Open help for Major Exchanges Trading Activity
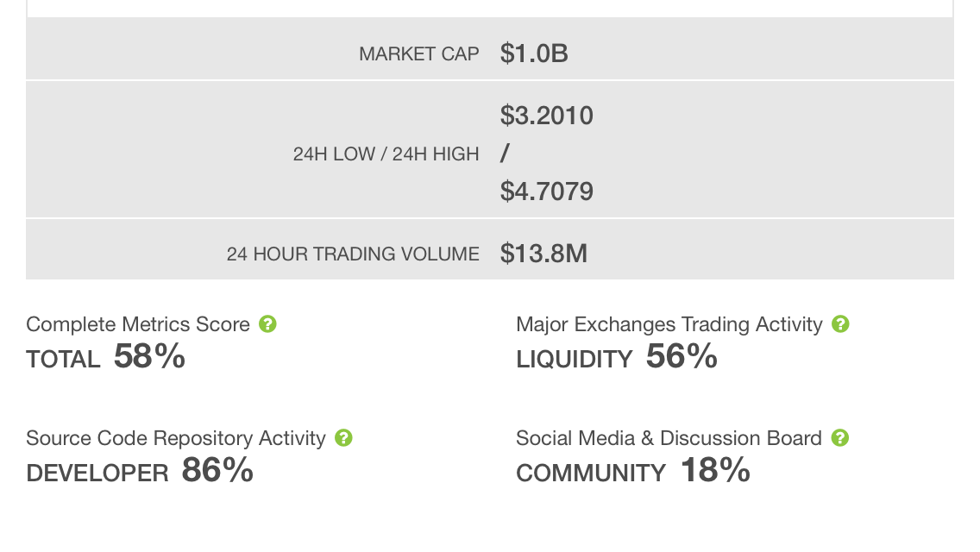 click(x=840, y=324)
